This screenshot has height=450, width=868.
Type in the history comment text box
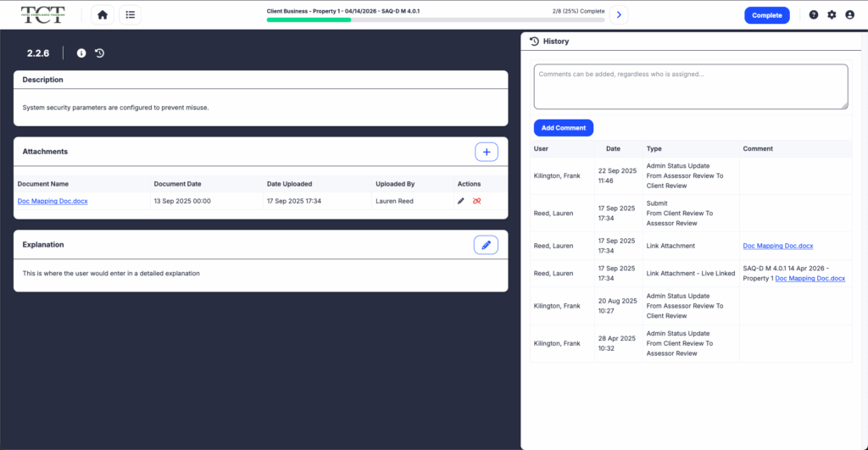(690, 86)
